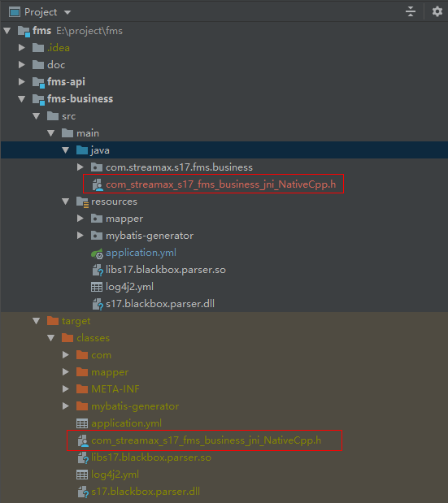Click the log4j2.yml icon under resources
The image size is (448, 503).
(x=97, y=287)
